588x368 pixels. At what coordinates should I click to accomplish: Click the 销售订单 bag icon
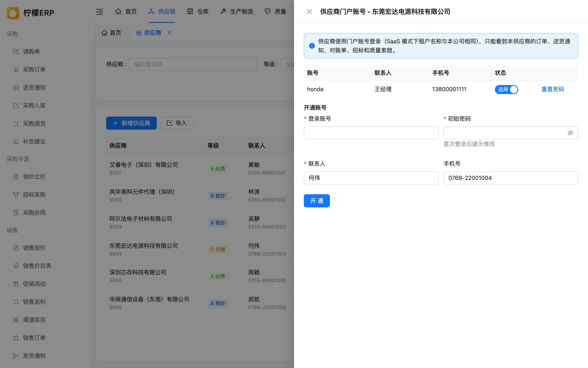pos(16,338)
